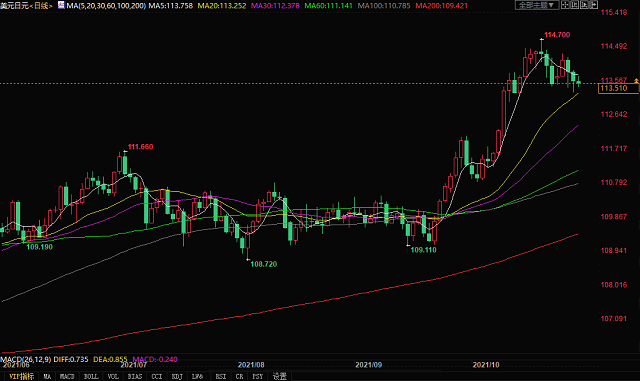Click the third chart tool icon with arrow
The height and width of the screenshot is (381, 640).
pos(584,5)
